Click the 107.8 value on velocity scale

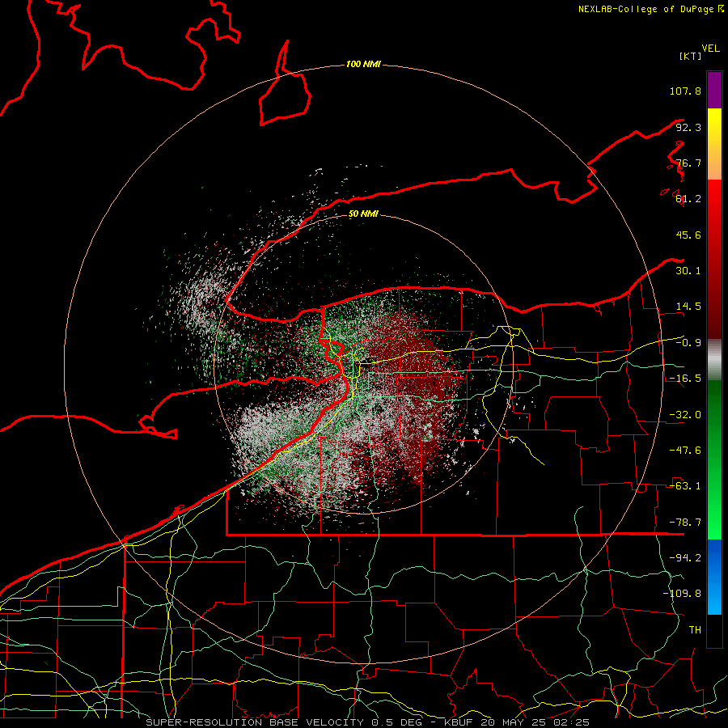pos(685,91)
